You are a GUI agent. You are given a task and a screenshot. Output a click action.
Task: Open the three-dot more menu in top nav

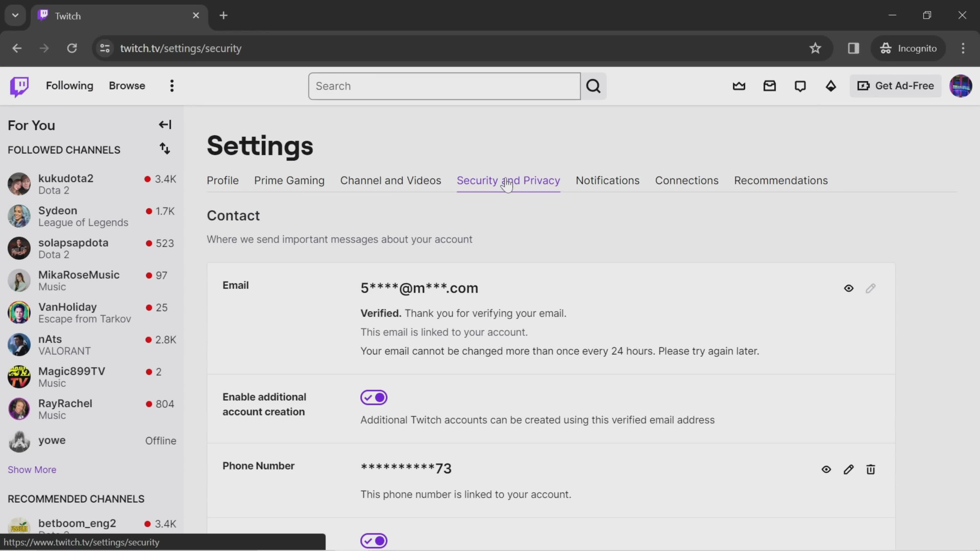tap(172, 86)
